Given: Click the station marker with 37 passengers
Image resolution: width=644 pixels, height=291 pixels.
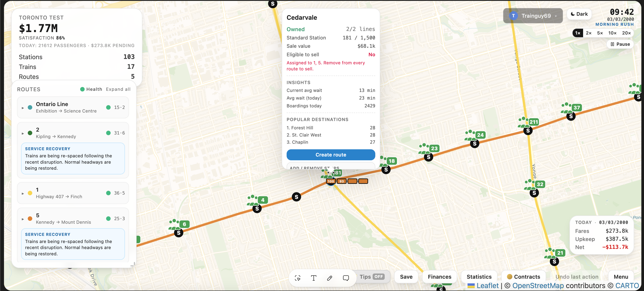Looking at the screenshot, I should point(571,116).
